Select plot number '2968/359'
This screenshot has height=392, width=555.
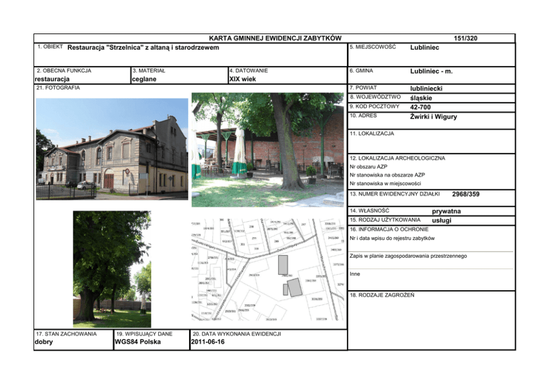(465, 194)
